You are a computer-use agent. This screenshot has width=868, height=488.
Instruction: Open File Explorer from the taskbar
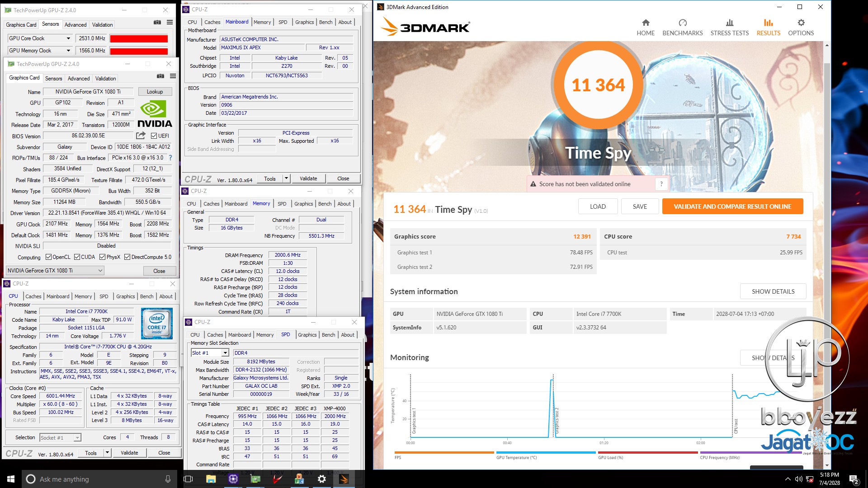pyautogui.click(x=211, y=479)
